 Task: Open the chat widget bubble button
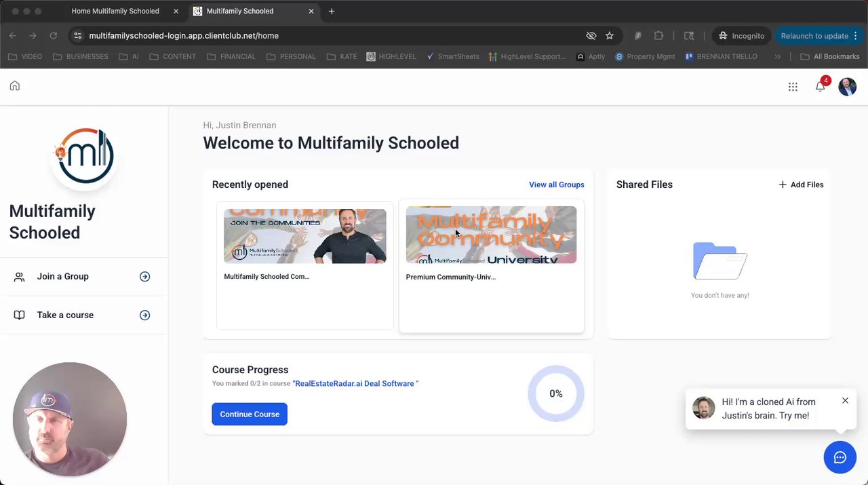pyautogui.click(x=840, y=457)
